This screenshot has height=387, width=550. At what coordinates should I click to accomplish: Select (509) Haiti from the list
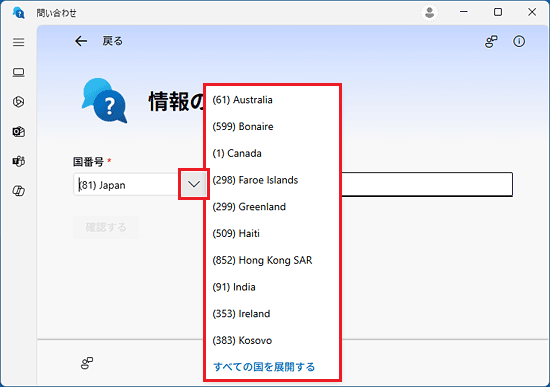(x=273, y=233)
